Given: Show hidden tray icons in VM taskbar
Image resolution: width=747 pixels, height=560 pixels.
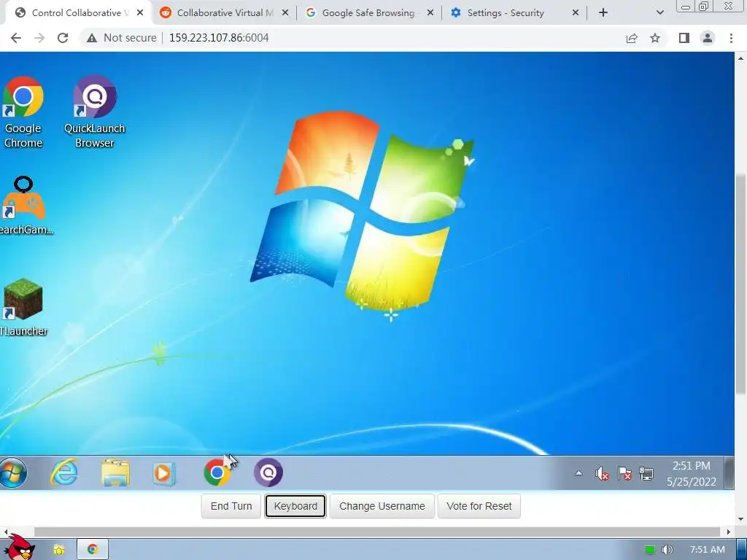Looking at the screenshot, I should coord(578,473).
